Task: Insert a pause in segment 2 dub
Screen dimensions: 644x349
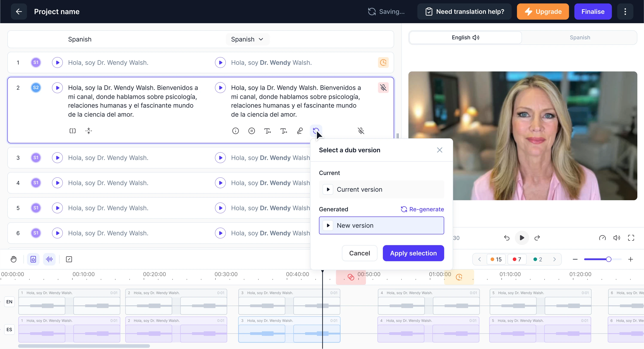Action: point(251,131)
